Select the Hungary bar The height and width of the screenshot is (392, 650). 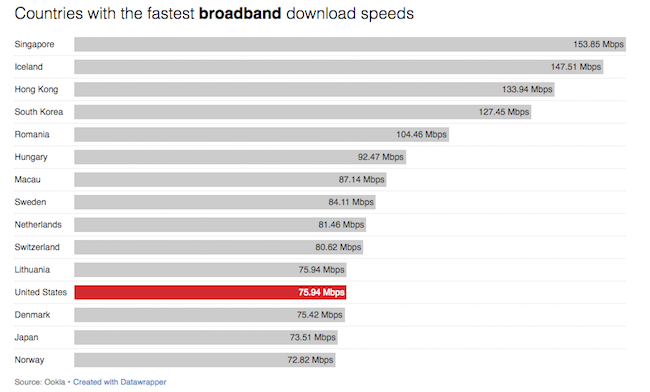pyautogui.click(x=240, y=157)
